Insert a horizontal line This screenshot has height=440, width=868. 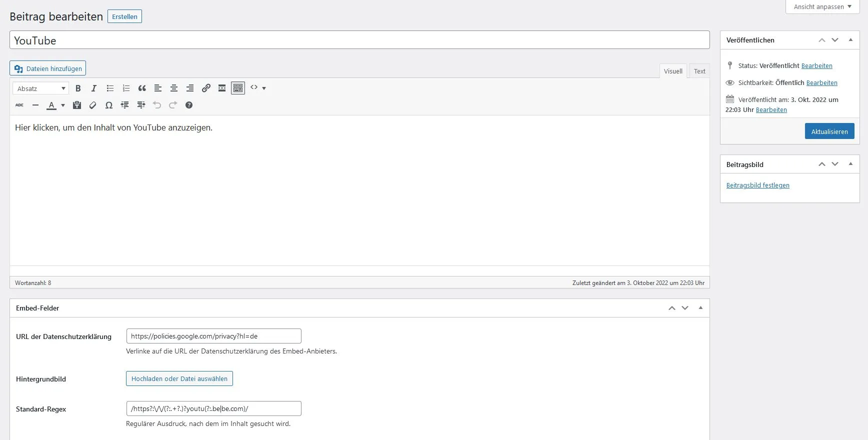coord(35,105)
